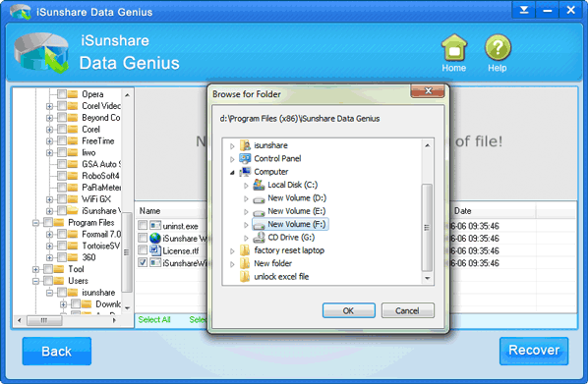Select the TortoiseSV folder in left tree
588x384 pixels.
coord(101,246)
